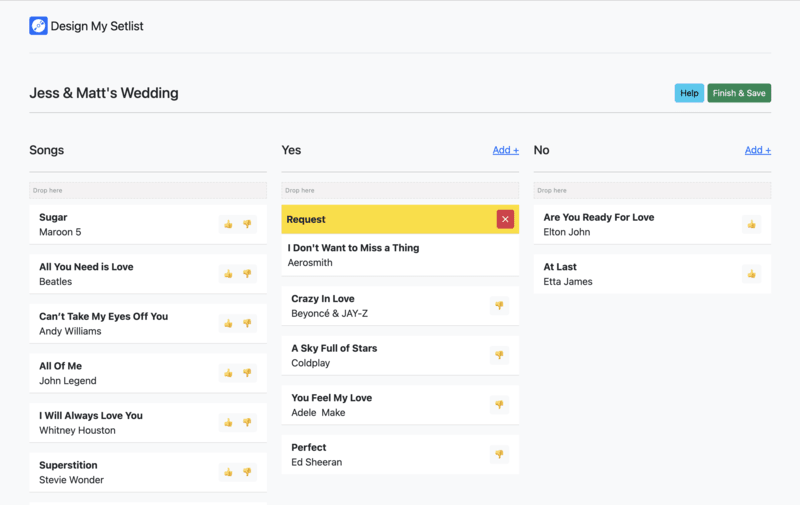Viewport: 800px width, 505px height.
Task: Select Are You Ready For Love title
Action: click(x=599, y=217)
